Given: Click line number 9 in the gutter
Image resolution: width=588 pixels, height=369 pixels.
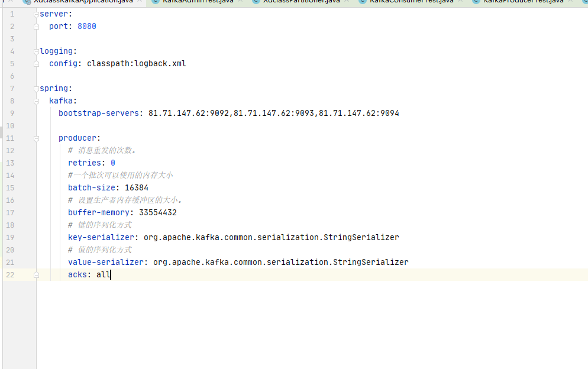Looking at the screenshot, I should [x=12, y=114].
